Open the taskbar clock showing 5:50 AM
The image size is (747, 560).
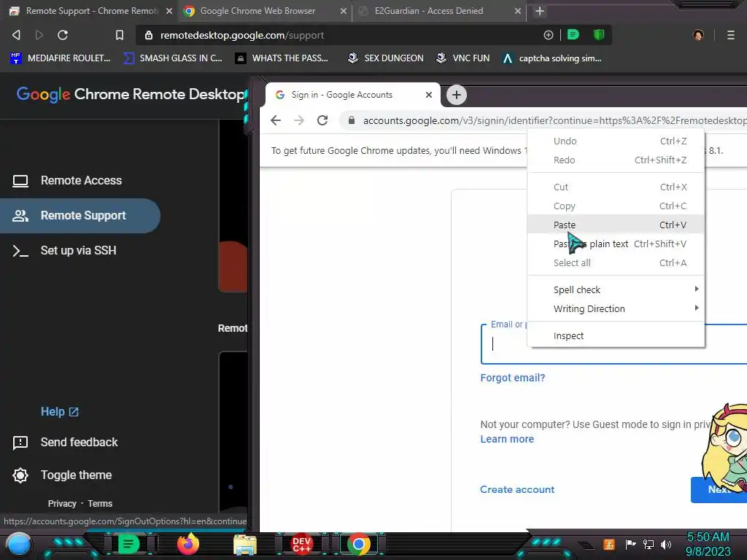[708, 544]
